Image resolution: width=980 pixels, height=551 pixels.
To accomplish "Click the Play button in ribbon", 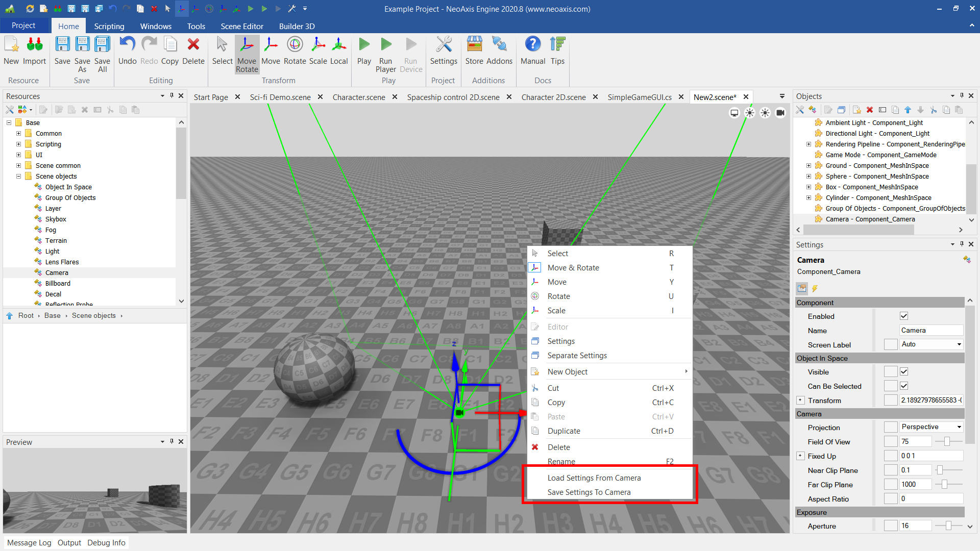I will click(x=364, y=51).
